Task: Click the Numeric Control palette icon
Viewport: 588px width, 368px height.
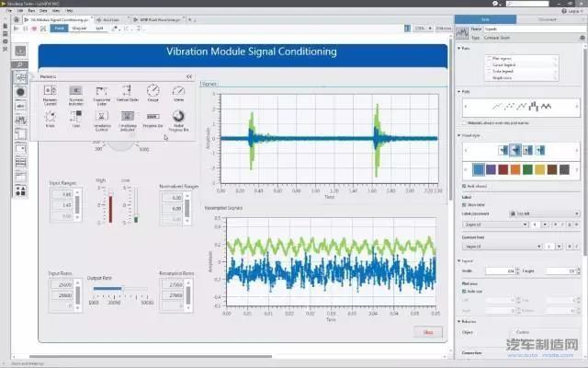Action: click(49, 91)
